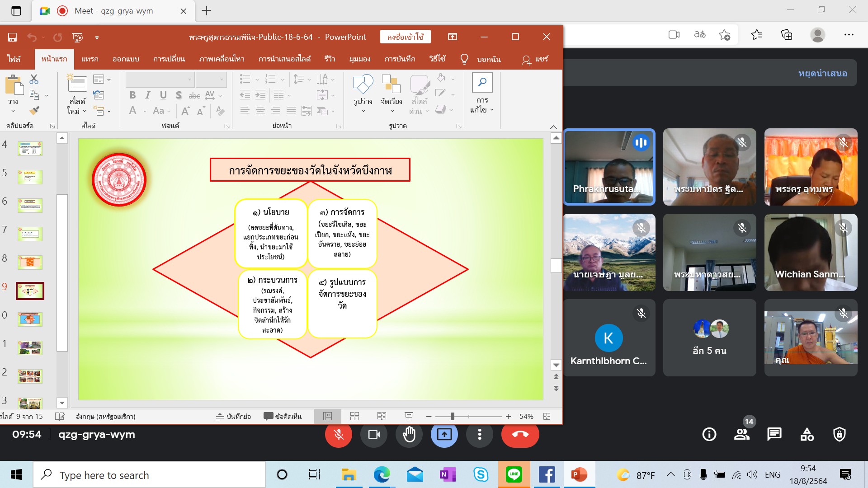Click หยุดนำเสนอ to stop presenting
868x488 pixels.
pos(823,73)
